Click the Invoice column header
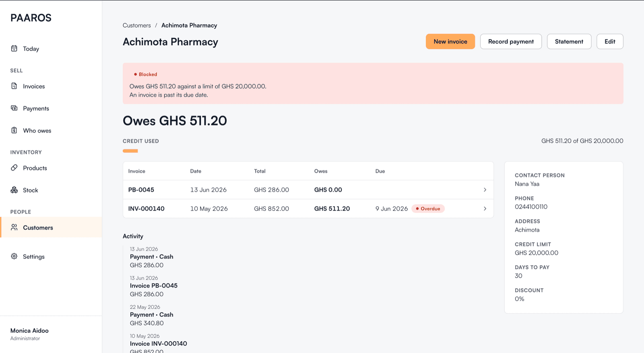Viewport: 644px width, 353px height. 137,171
